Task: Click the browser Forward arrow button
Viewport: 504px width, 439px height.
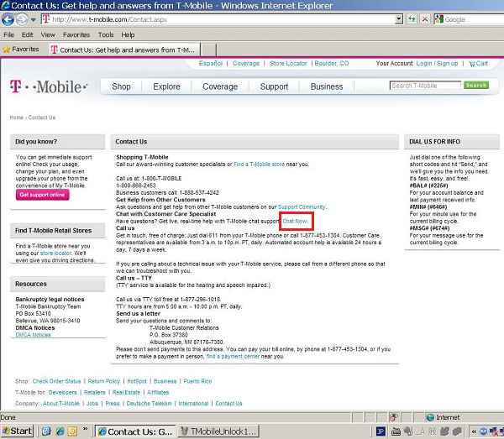Action: click(x=22, y=19)
